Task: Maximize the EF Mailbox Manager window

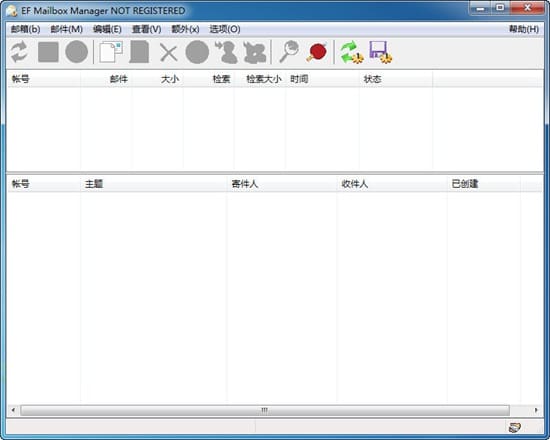Action: tap(500, 8)
